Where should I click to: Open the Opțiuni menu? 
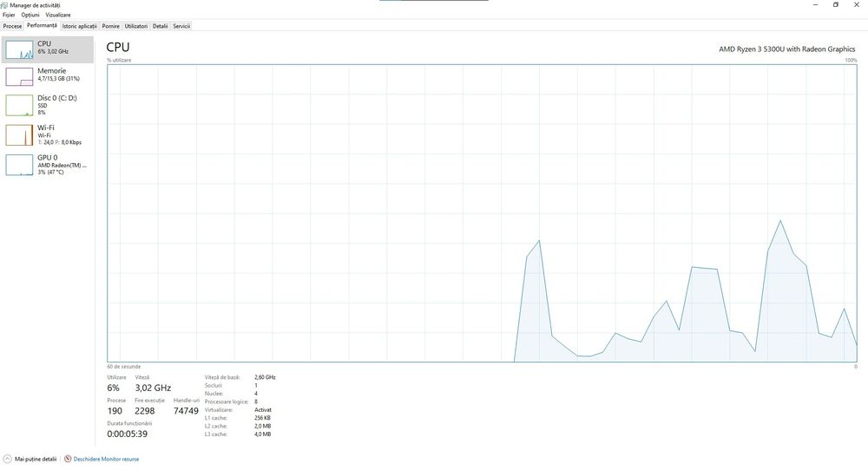pos(30,15)
